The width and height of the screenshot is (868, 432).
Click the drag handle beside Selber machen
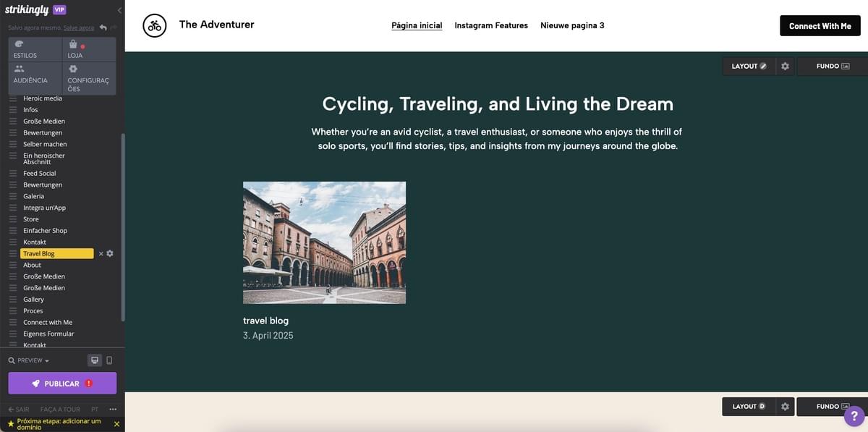click(13, 144)
